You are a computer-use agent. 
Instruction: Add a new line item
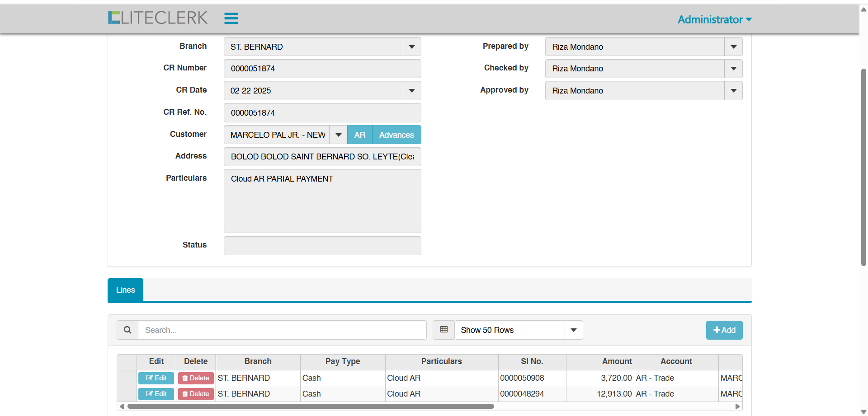[724, 330]
